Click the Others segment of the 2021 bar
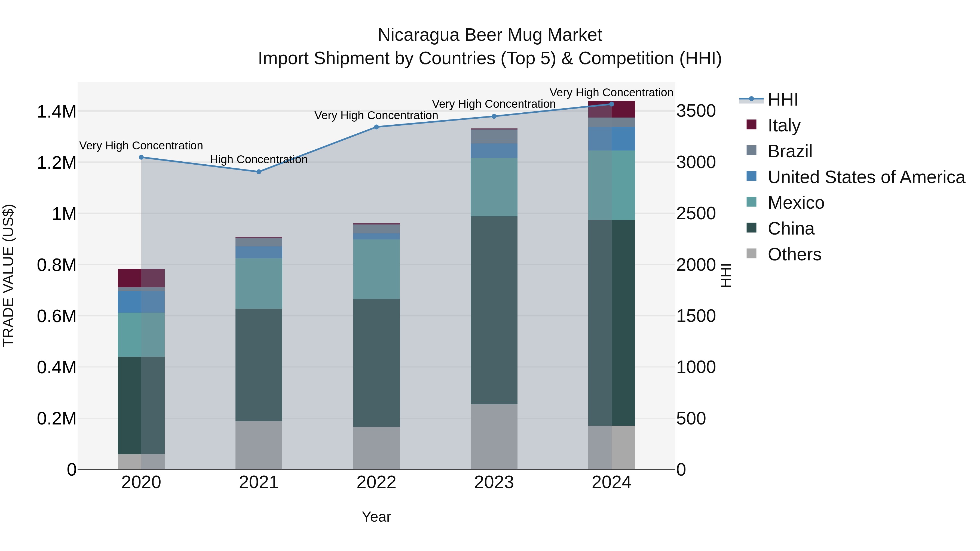The height and width of the screenshot is (551, 980). tap(259, 445)
